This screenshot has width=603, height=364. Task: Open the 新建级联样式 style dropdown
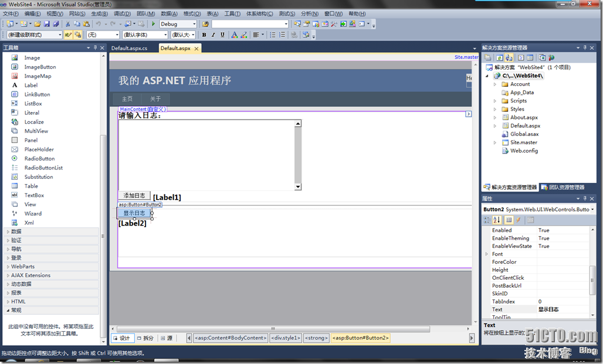[x=60, y=35]
